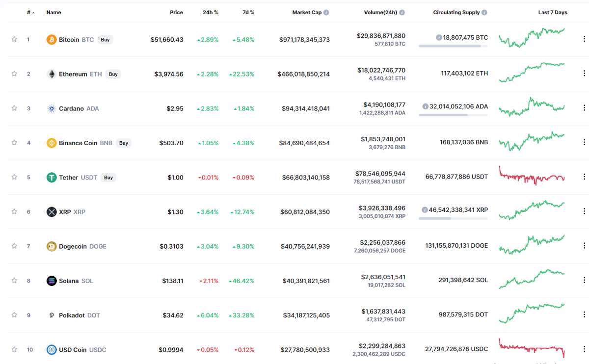Click info icon beside Bitcoin circulating supply
The height and width of the screenshot is (364, 589).
439,37
